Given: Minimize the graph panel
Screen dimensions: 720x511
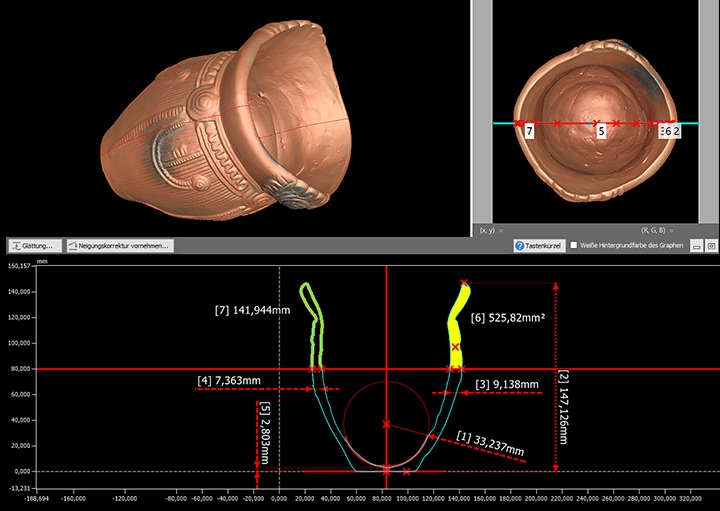Looking at the screenshot, I should click(x=696, y=245).
